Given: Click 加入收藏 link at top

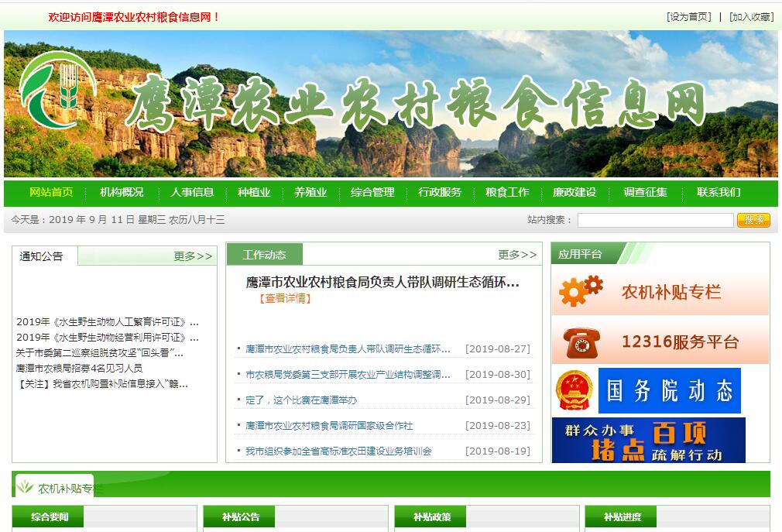Looking at the screenshot, I should coord(751,17).
